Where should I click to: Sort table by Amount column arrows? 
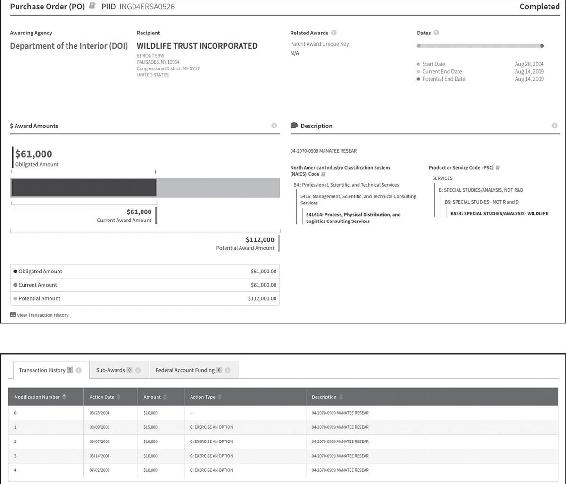click(165, 397)
